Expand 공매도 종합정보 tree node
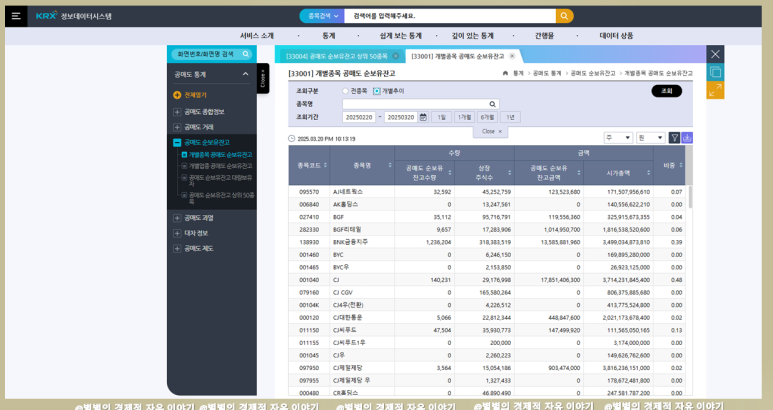 point(177,112)
